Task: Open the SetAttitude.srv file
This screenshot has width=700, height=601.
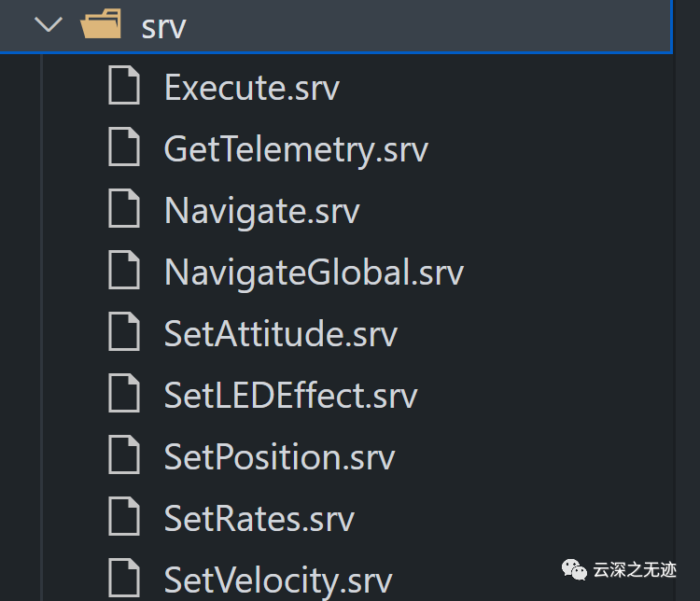Action: point(280,334)
